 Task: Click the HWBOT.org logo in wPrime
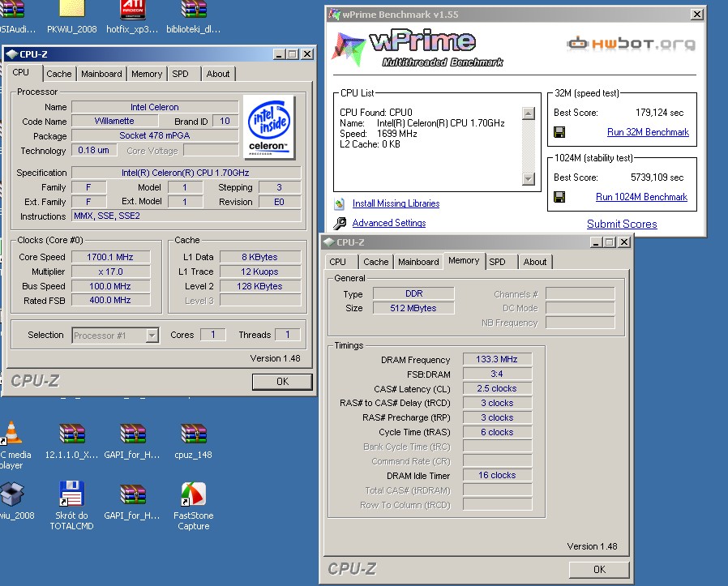click(631, 44)
